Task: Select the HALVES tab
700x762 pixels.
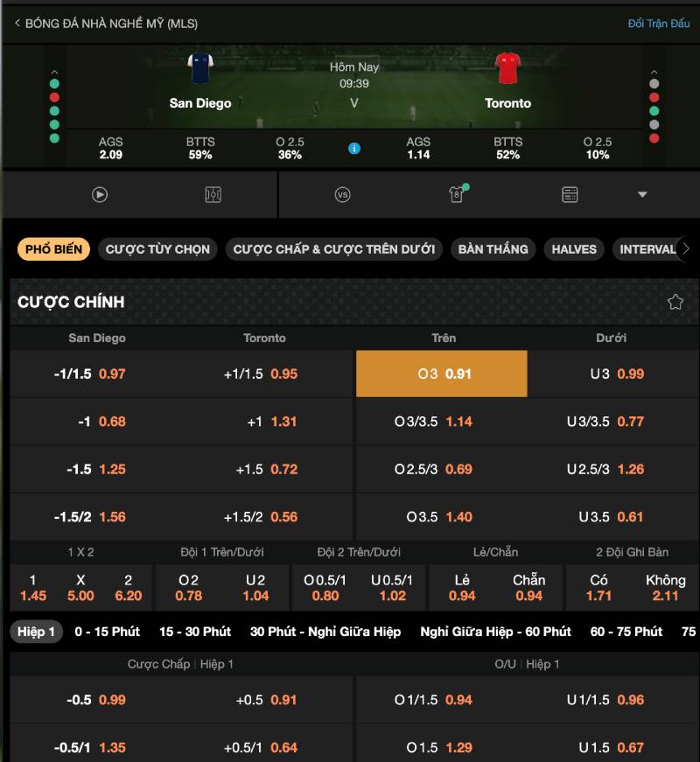Action: pos(574,249)
